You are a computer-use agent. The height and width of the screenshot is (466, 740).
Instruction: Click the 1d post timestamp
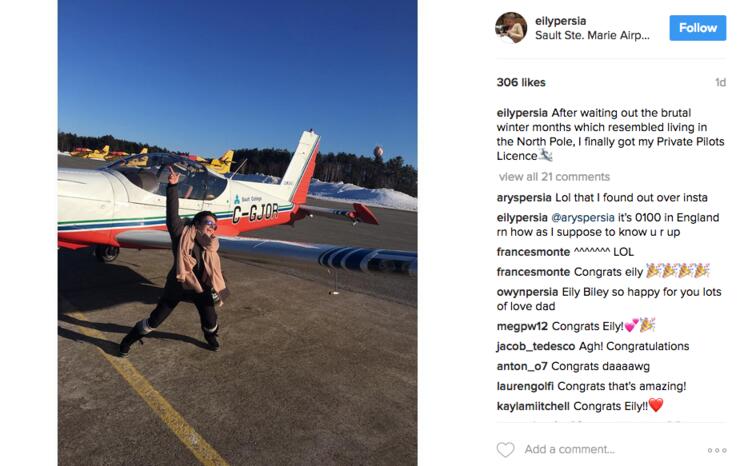point(720,83)
